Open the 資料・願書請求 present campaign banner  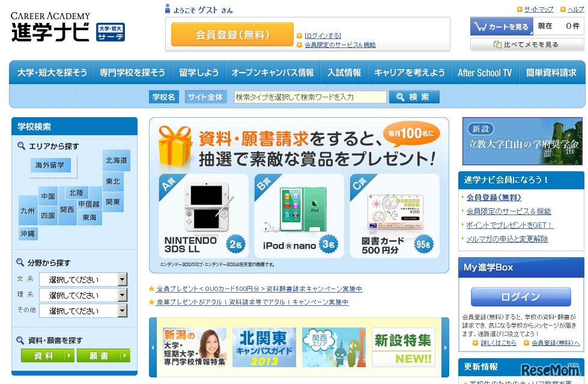click(x=299, y=195)
